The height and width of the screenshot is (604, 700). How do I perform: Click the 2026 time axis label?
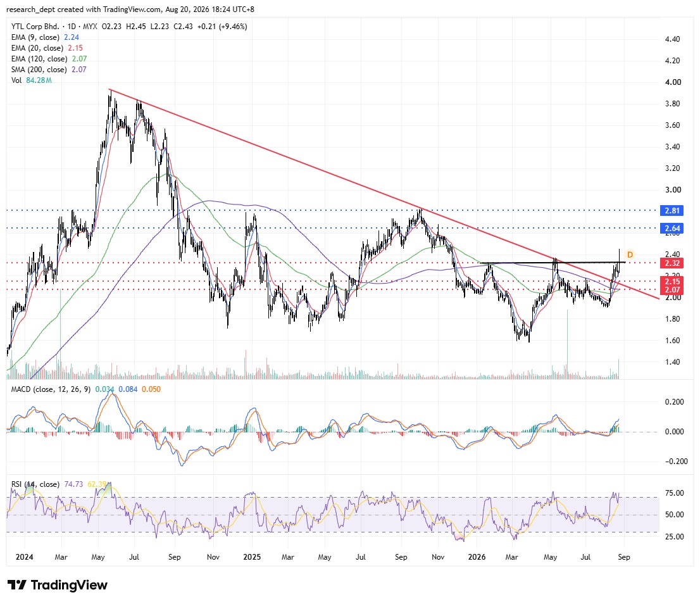(x=477, y=557)
